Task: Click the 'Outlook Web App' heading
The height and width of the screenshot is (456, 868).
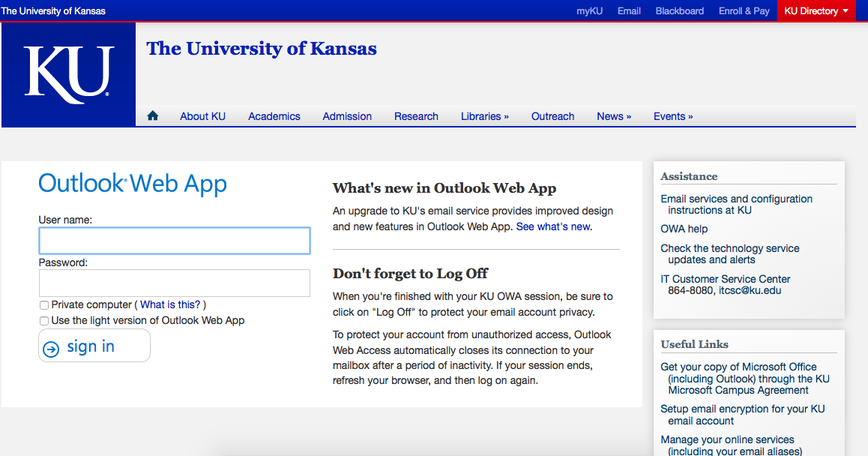Action: [133, 184]
